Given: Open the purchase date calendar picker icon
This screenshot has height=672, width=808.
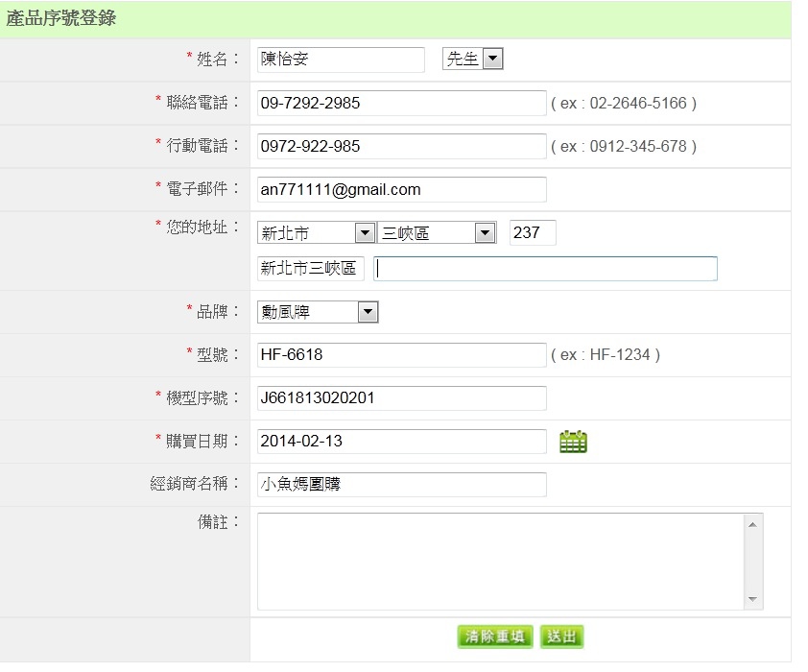Looking at the screenshot, I should (573, 442).
